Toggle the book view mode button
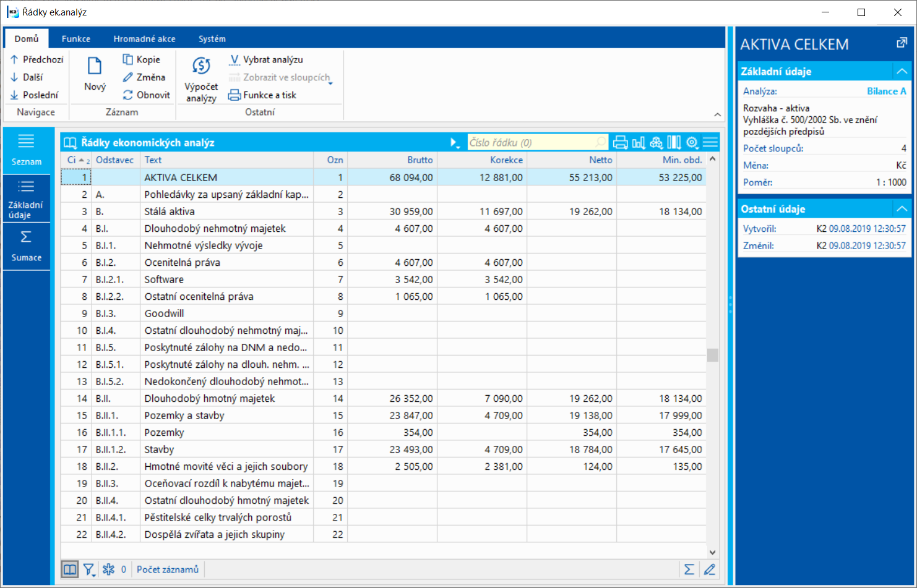 coord(70,569)
